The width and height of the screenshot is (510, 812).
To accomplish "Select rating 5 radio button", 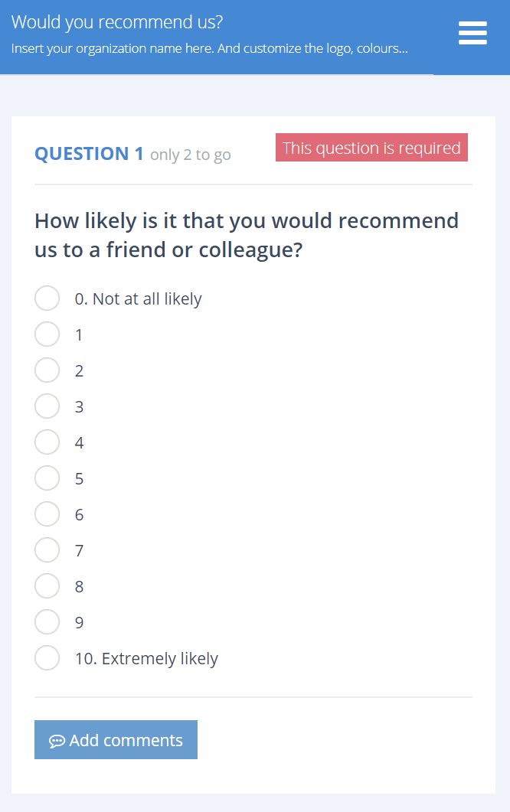I will pos(47,478).
